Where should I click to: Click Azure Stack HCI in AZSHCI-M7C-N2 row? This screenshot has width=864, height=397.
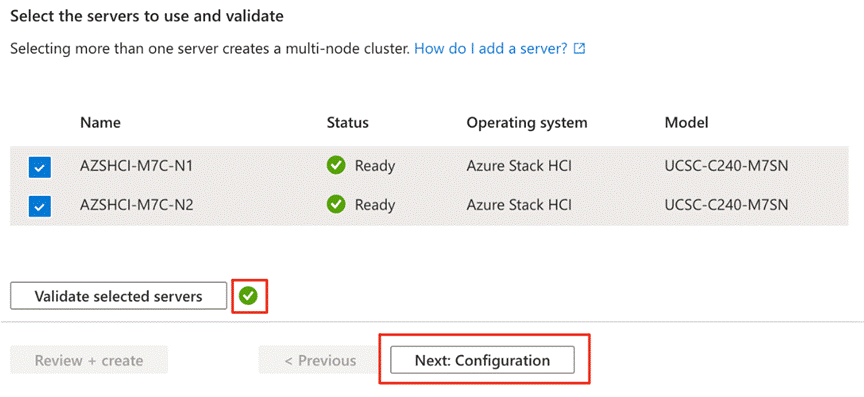[x=519, y=205]
